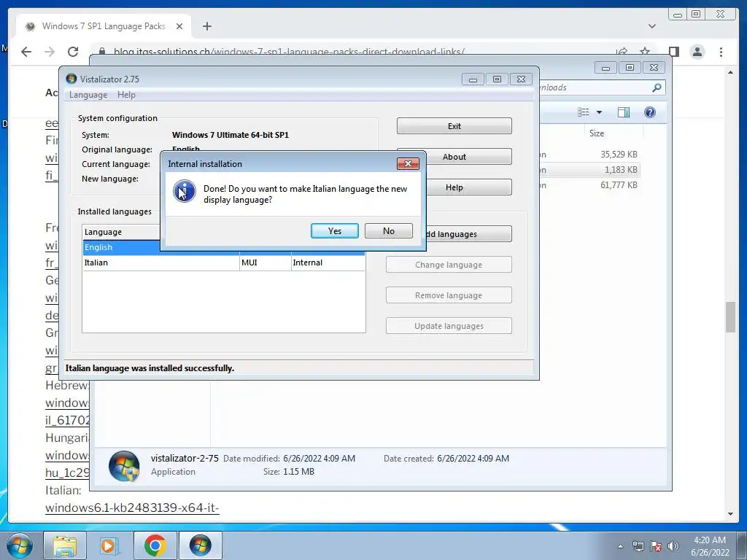
Task: Go back in Chrome browser
Action: tap(26, 52)
